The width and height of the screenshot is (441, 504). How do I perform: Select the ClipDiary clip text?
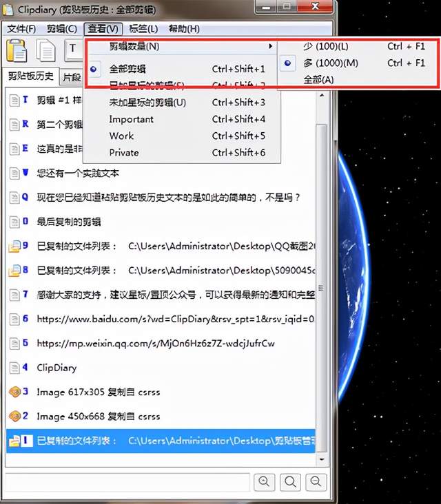pos(57,368)
